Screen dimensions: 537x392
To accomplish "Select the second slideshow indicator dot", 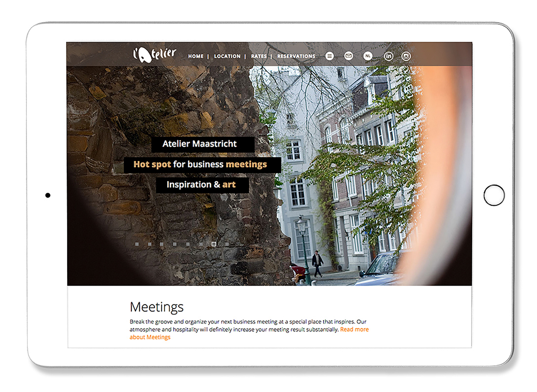I will pyautogui.click(x=150, y=244).
